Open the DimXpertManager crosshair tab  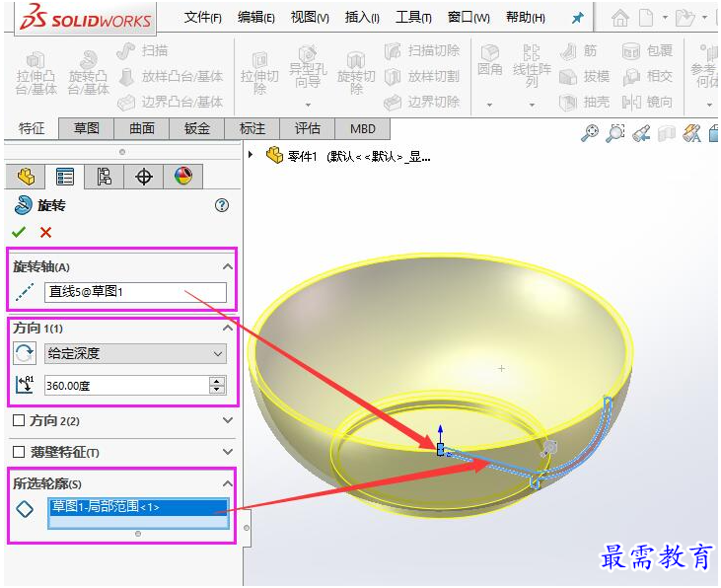point(144,177)
